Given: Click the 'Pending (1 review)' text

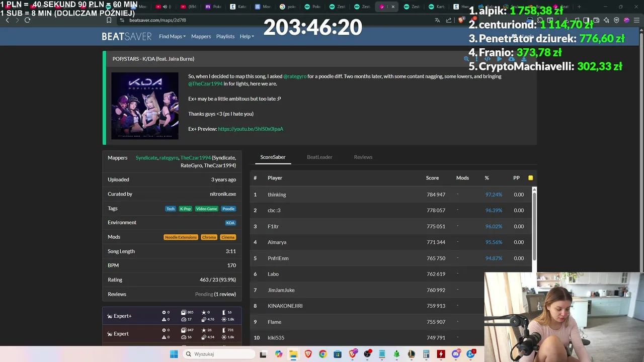Looking at the screenshot, I should pos(215,294).
